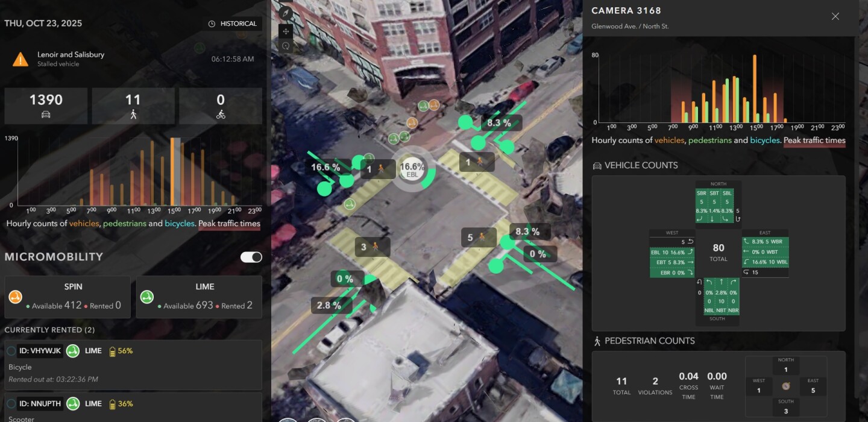
Task: Click the rotate view icon below the pan tool
Action: click(286, 46)
